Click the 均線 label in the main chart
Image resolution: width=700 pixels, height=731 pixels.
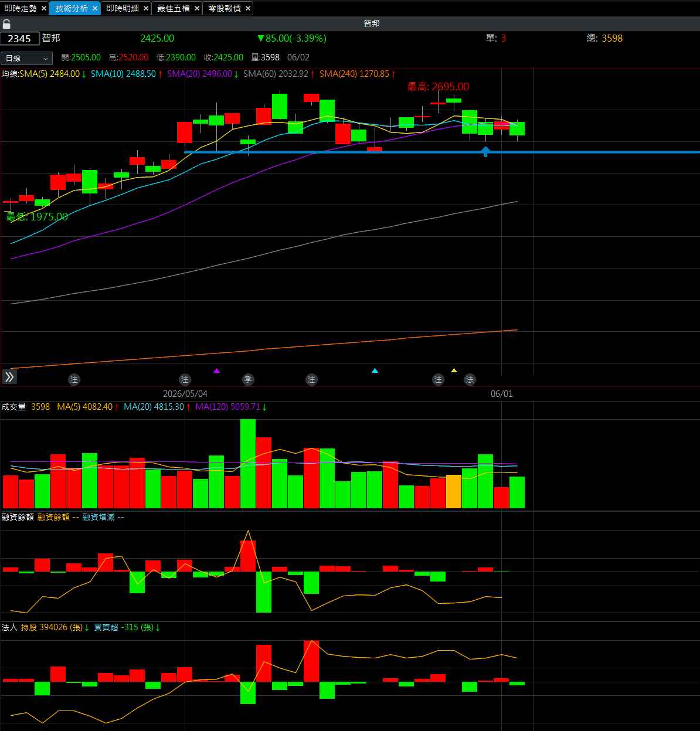(9, 74)
